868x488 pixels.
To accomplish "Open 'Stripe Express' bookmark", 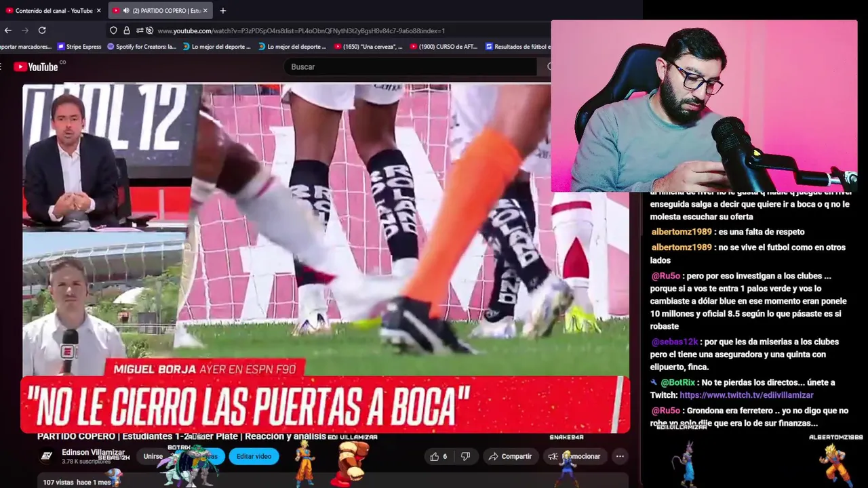I will pyautogui.click(x=79, y=47).
